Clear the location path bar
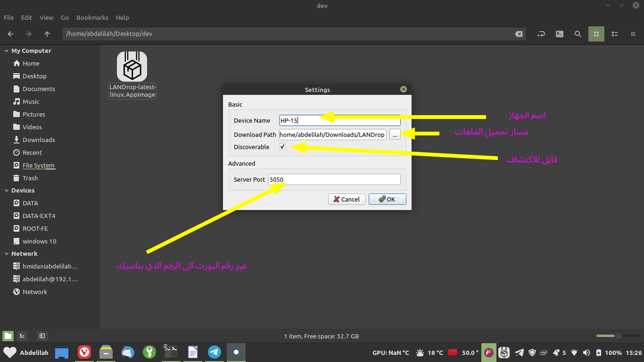 click(x=518, y=34)
